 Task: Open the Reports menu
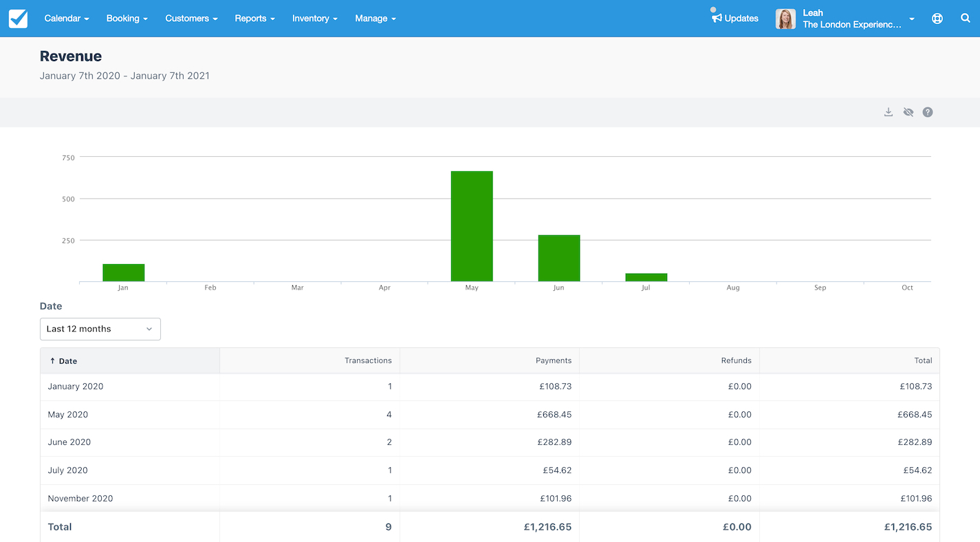[x=254, y=19]
